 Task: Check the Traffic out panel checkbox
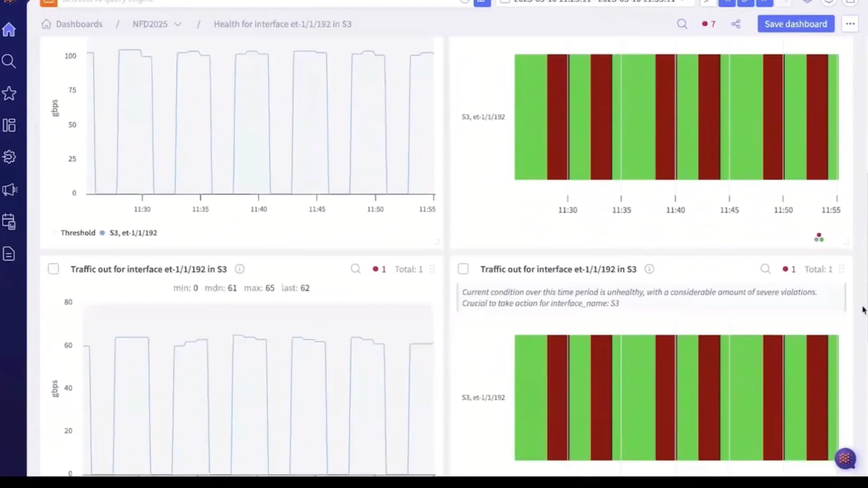pos(53,269)
